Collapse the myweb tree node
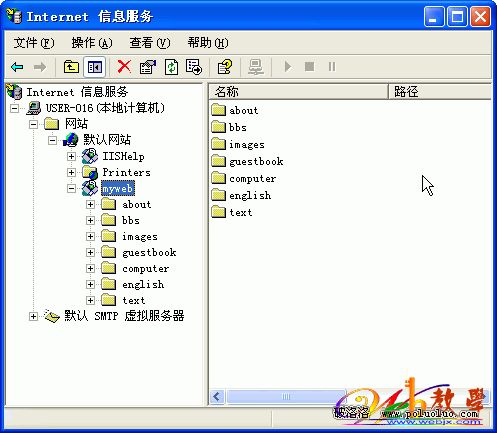The image size is (497, 433). pyautogui.click(x=71, y=189)
